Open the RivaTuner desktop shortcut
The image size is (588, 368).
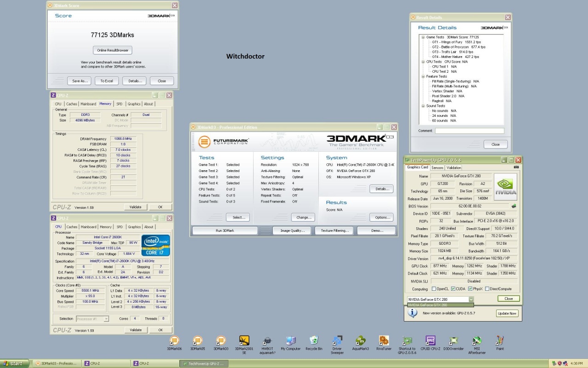tap(384, 341)
